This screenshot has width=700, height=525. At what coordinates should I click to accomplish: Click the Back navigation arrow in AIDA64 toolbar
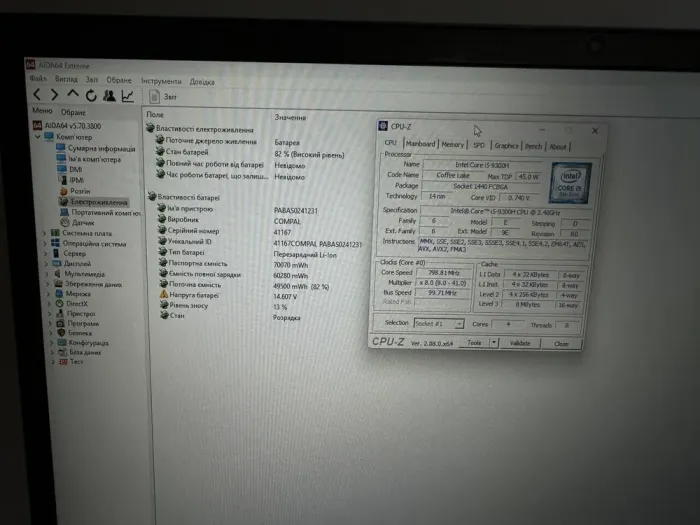tap(39, 96)
